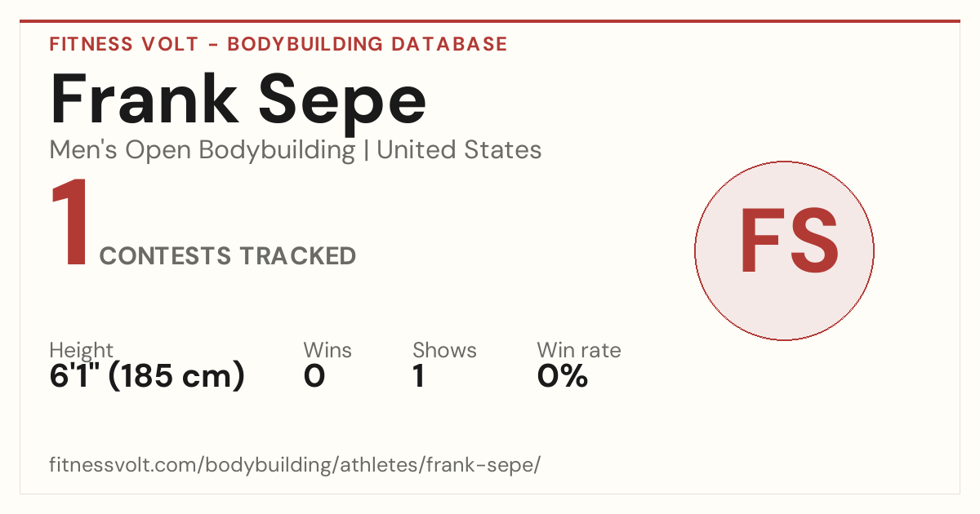Click the United States country text

[x=459, y=150]
